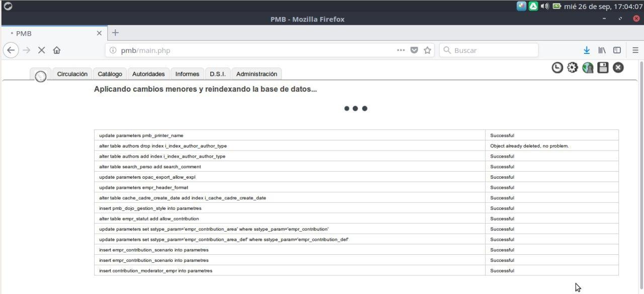Open a new browser tab
This screenshot has height=294, width=644.
pyautogui.click(x=115, y=33)
